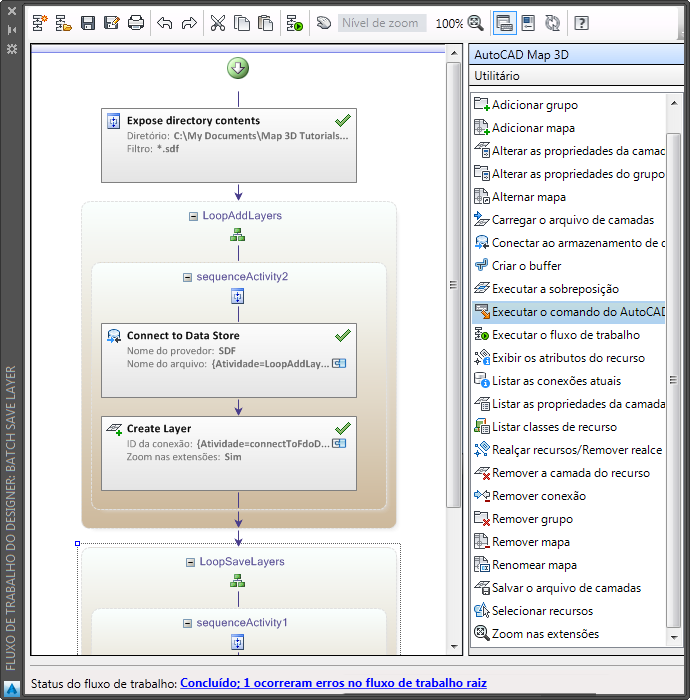Select the Criar o buffer activity
Screen dimensions: 690x700
pyautogui.click(x=569, y=266)
